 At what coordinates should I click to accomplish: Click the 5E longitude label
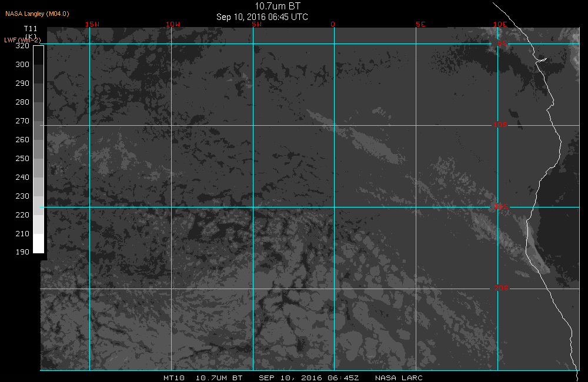tap(420, 24)
